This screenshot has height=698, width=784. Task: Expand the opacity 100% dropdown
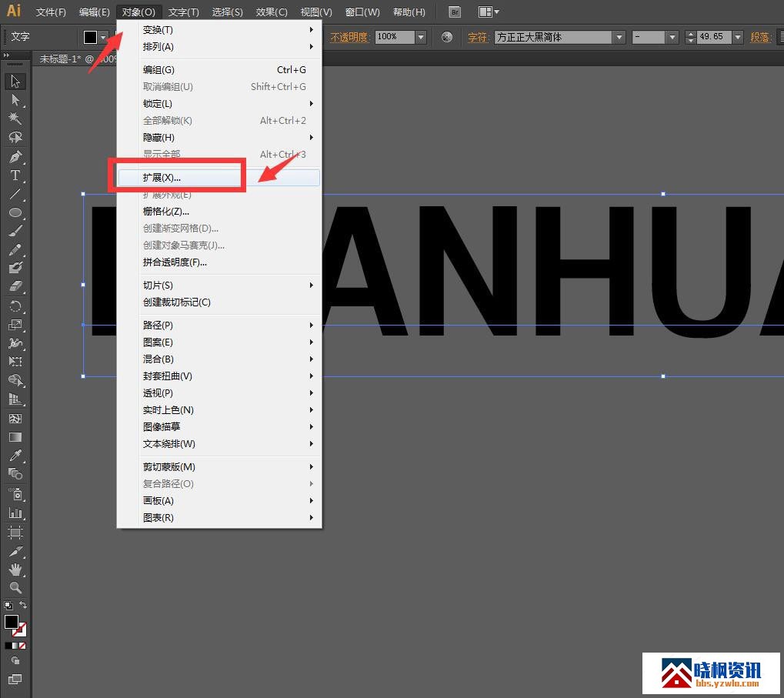tap(421, 37)
